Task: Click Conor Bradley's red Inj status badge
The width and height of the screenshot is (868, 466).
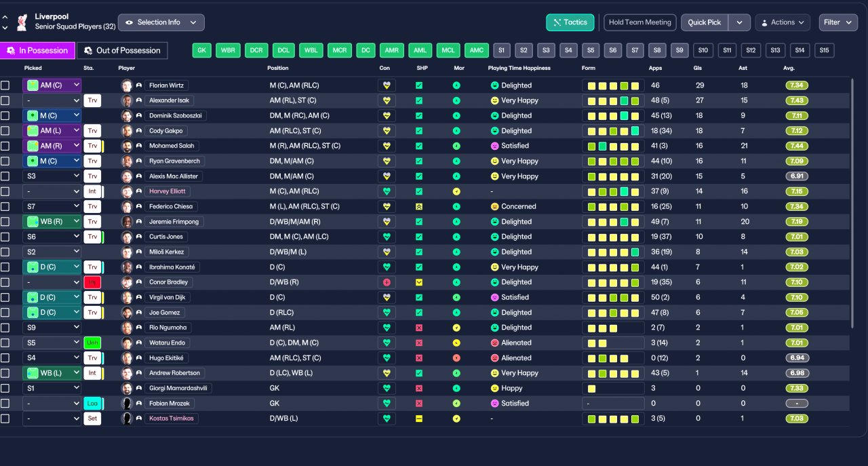Action: coord(92,282)
